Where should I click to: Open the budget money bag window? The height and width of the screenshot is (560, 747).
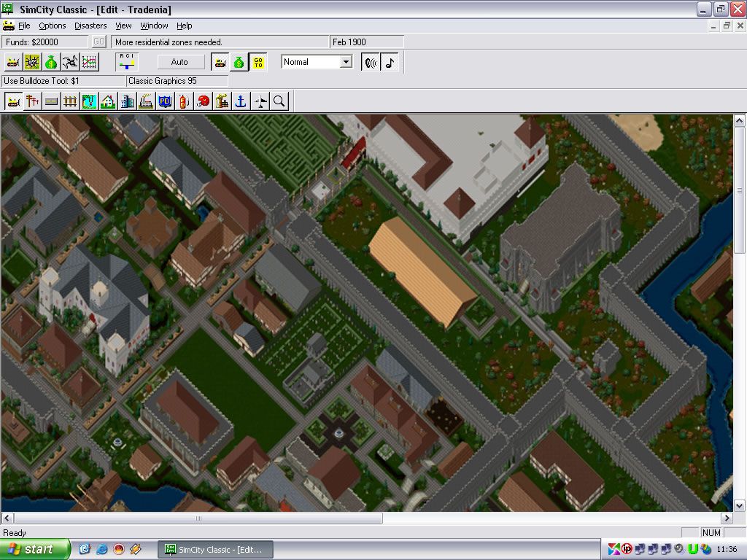(x=51, y=62)
